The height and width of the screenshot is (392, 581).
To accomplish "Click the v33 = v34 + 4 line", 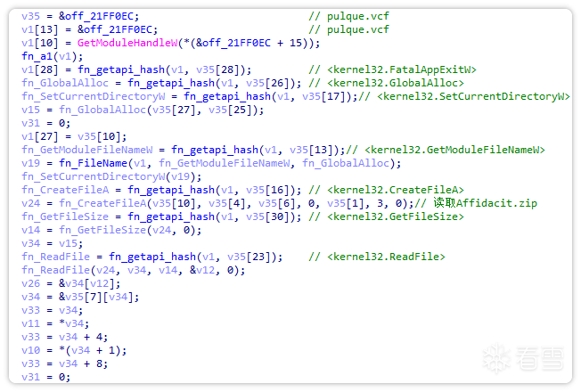I will (x=65, y=337).
